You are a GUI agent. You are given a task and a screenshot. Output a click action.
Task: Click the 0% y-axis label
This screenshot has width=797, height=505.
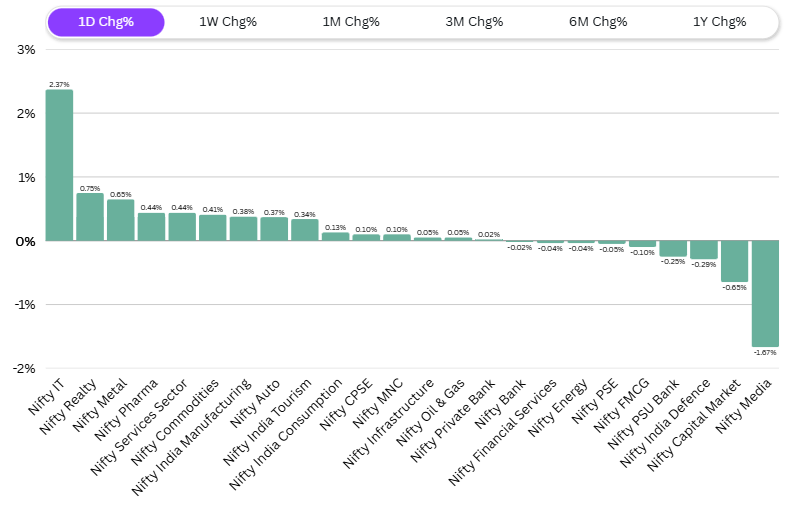[x=25, y=242]
